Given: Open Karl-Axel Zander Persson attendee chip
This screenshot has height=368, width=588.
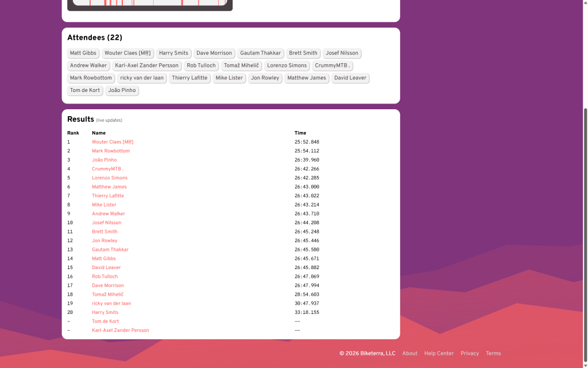Looking at the screenshot, I should pyautogui.click(x=146, y=66).
